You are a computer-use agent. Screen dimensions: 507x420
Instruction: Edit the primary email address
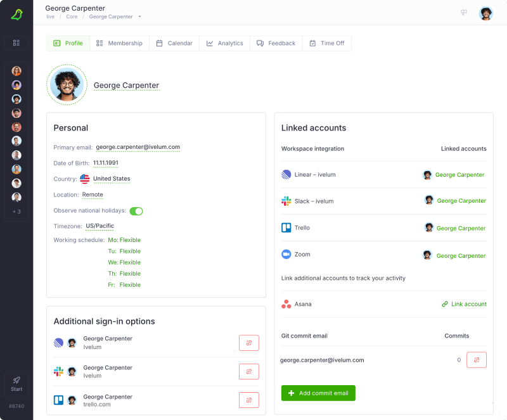click(x=138, y=147)
